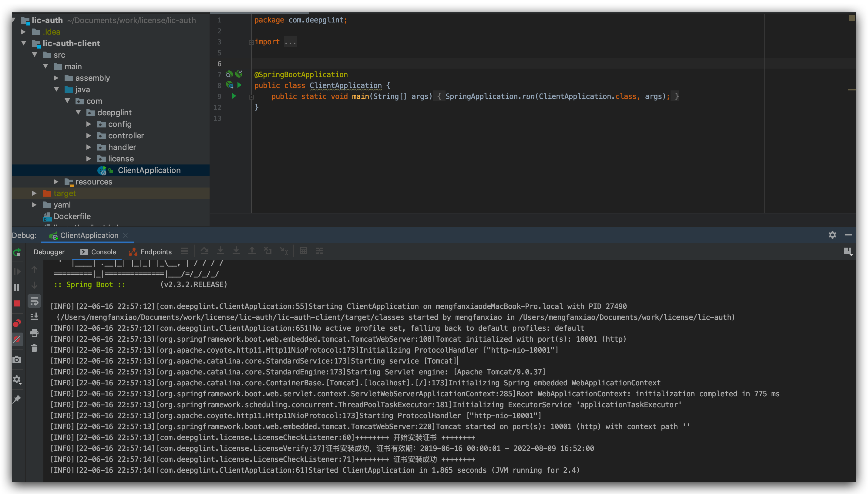Click the run gutter arrow beside main method
Image resolution: width=868 pixels, height=494 pixels.
tap(234, 96)
